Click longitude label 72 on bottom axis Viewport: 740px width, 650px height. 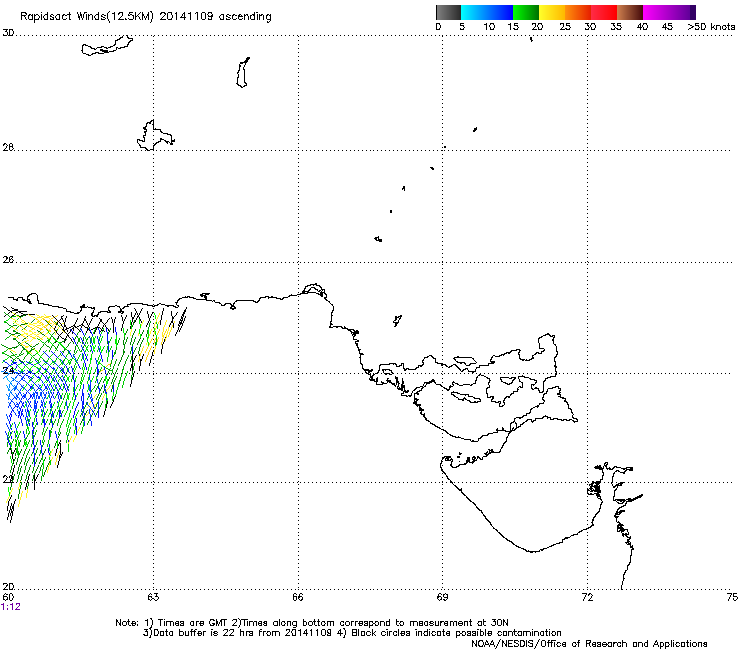tap(587, 597)
